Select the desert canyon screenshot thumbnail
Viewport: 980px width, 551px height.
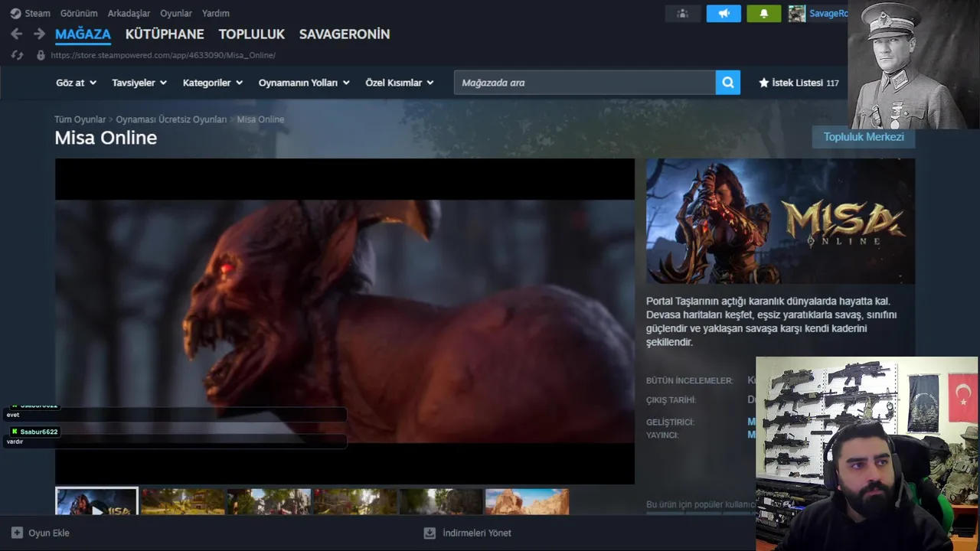click(527, 501)
